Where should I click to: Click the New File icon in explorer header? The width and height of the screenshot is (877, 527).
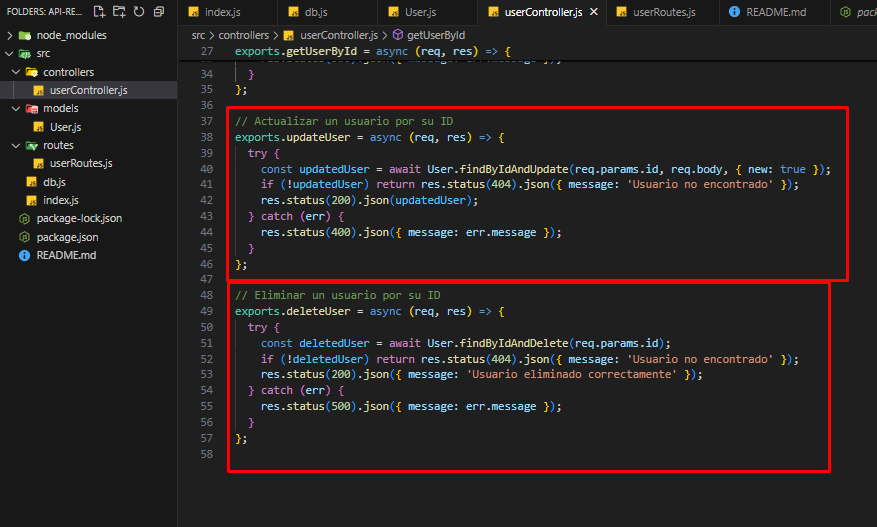[x=99, y=12]
